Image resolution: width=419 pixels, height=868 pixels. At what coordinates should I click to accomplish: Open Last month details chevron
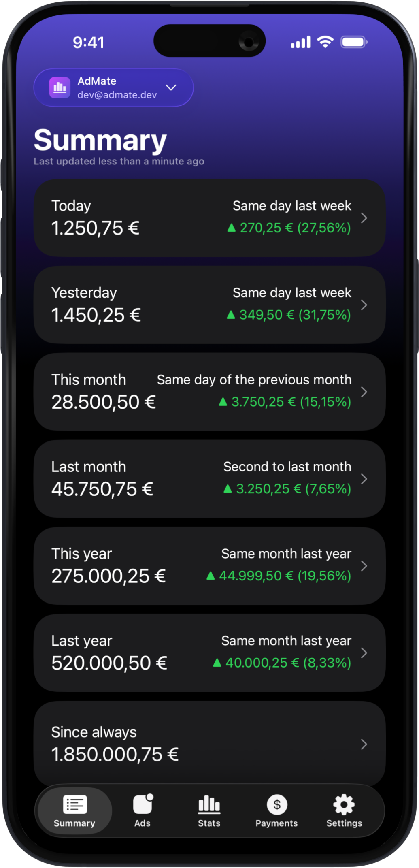364,479
